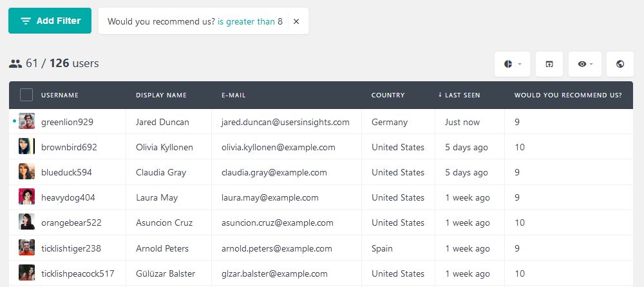The image size is (644, 287).
Task: Click jared.duncan@usersinsights.com email
Action: coord(285,122)
